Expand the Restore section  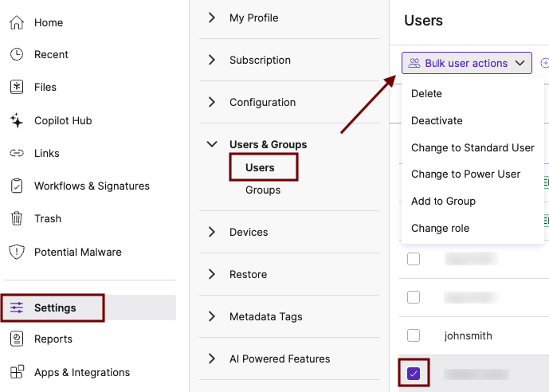[x=211, y=274]
